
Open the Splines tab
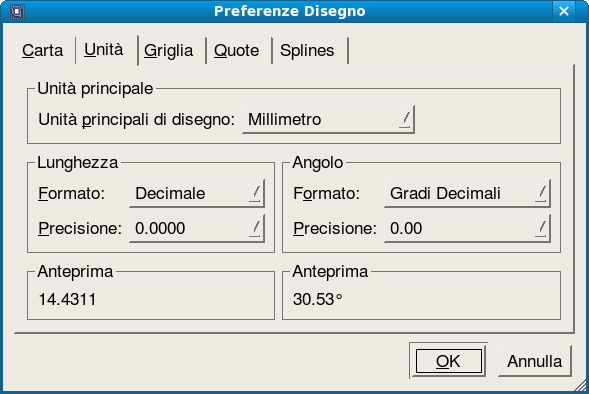pos(307,51)
